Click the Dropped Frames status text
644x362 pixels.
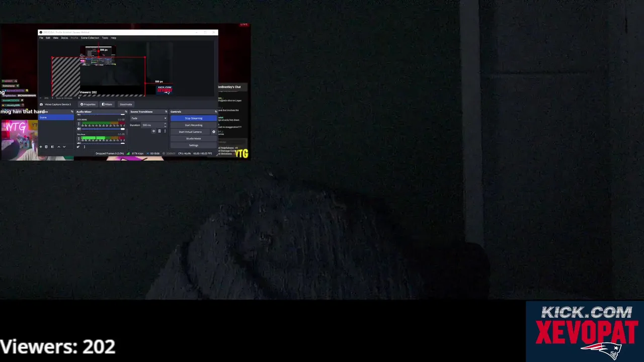[110, 153]
